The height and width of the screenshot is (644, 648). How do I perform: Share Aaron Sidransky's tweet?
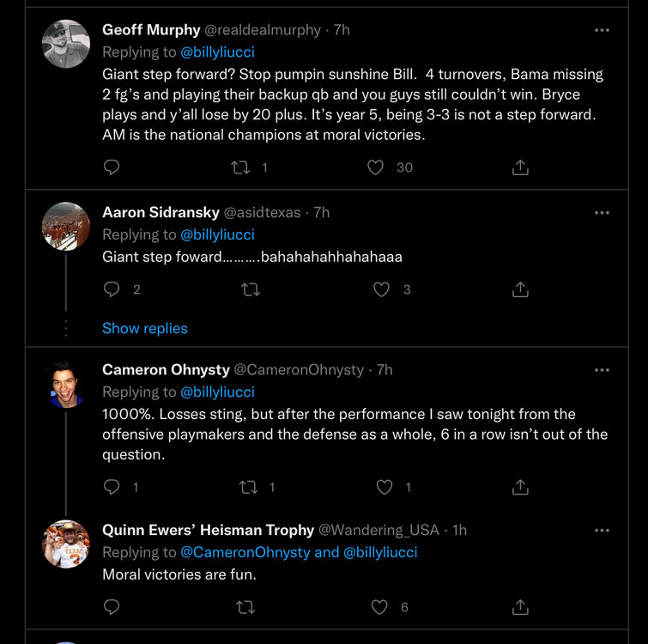click(x=520, y=289)
